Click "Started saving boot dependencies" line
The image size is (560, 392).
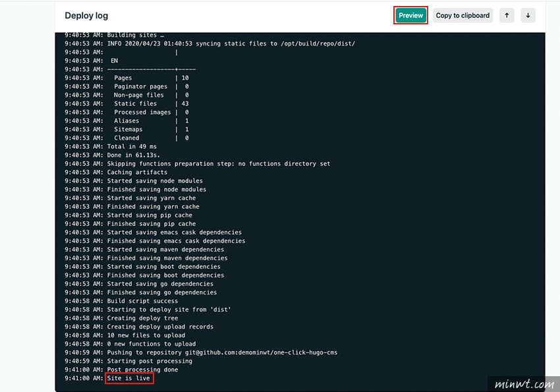pos(142,267)
